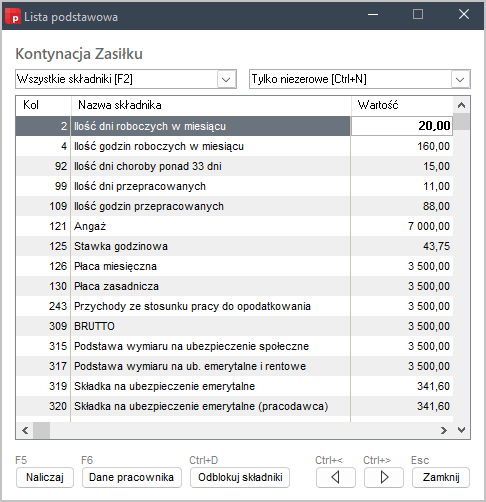The width and height of the screenshot is (486, 502).
Task: Click the 'Kol' column header
Action: pyautogui.click(x=43, y=105)
